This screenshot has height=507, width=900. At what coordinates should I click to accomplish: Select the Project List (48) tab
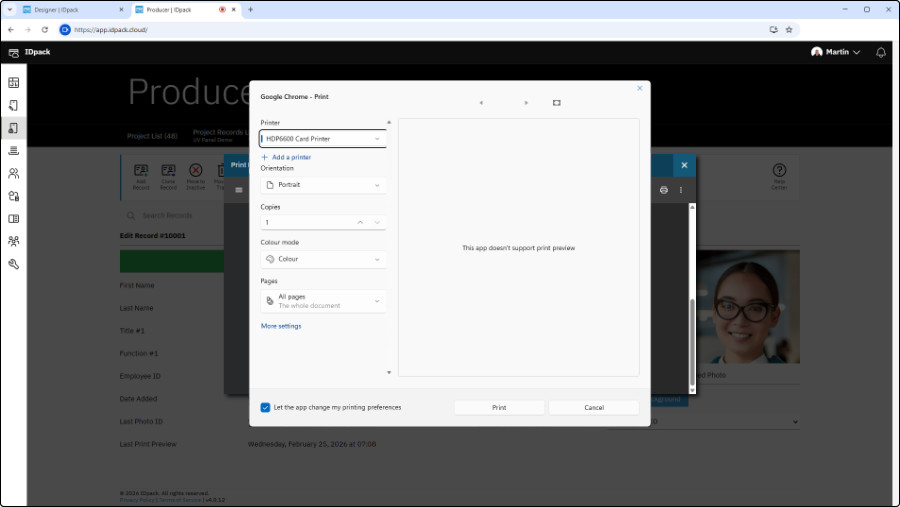click(152, 135)
